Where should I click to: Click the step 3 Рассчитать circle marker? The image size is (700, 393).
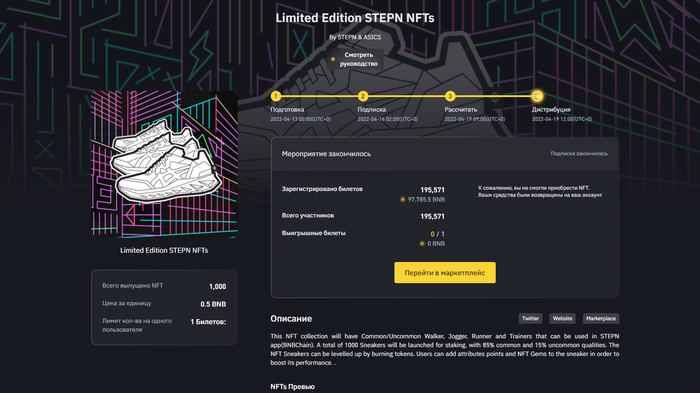tap(450, 96)
